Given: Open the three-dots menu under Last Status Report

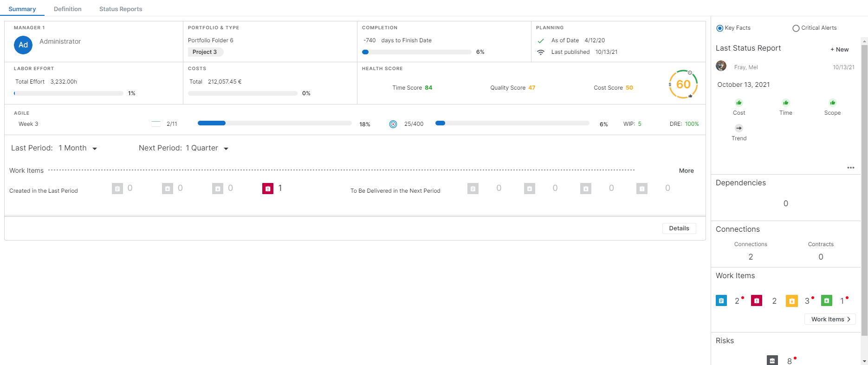Looking at the screenshot, I should [x=850, y=168].
